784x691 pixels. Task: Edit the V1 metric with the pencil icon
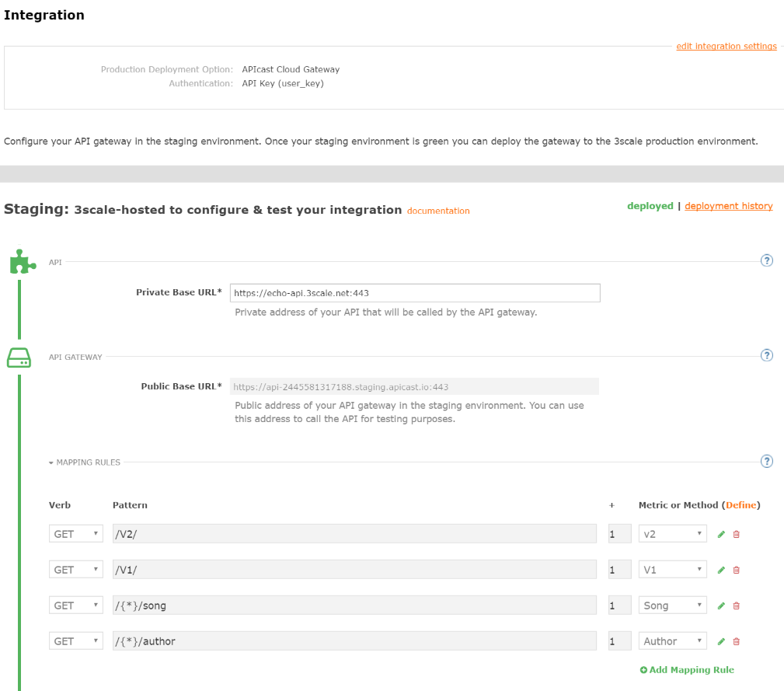720,569
